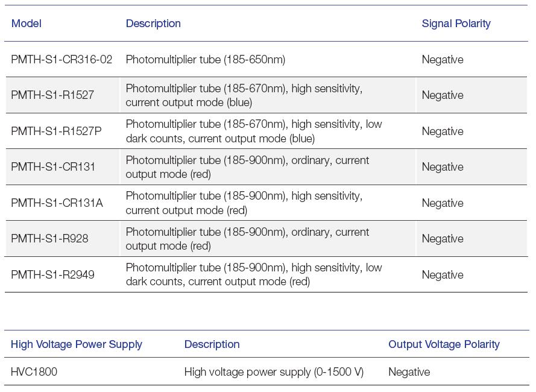Click the Output Voltage Polarity header
Image resolution: width=536 pixels, height=392 pixels.
[444, 344]
